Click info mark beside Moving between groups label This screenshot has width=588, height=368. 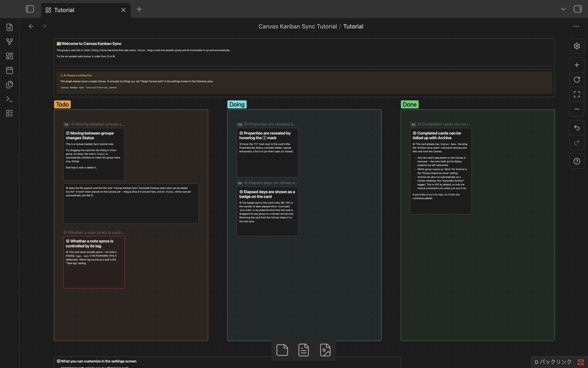[72, 124]
